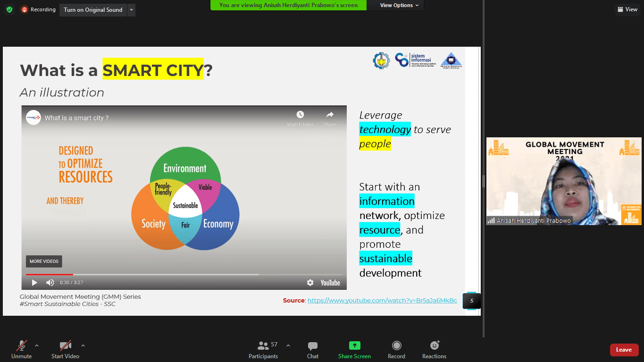Screen dimensions: 644x362
Task: Click Turn on Original Sound button
Action: (93, 10)
